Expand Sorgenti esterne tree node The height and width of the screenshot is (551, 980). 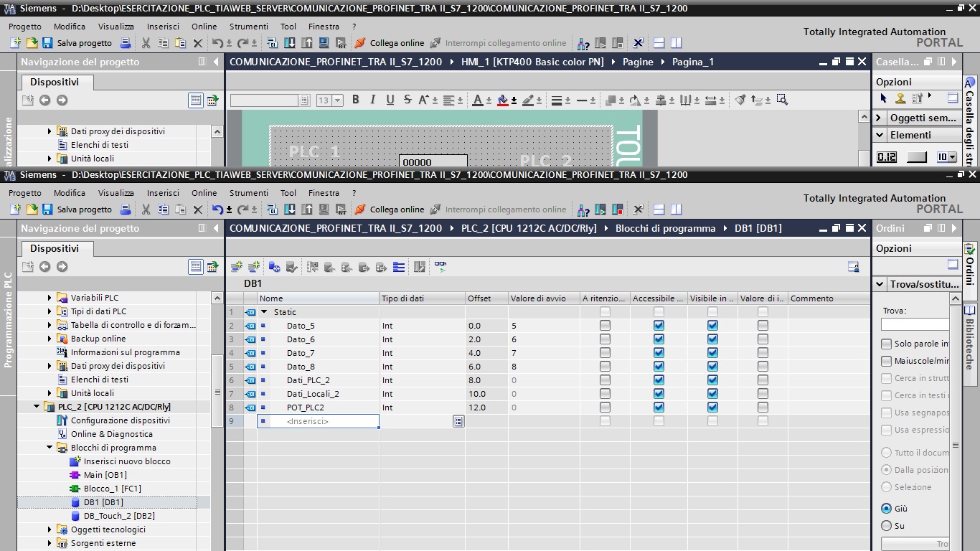coord(50,543)
